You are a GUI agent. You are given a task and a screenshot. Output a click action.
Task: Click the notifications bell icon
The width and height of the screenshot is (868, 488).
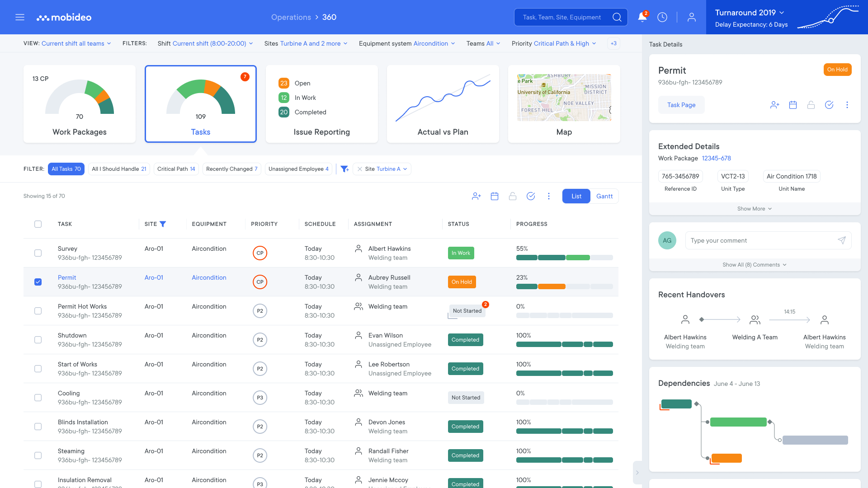click(x=642, y=17)
